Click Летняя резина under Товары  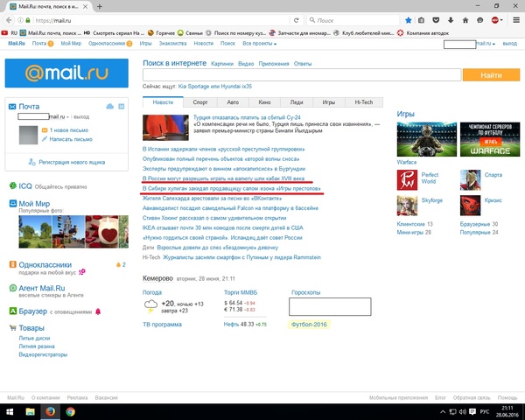click(x=37, y=346)
